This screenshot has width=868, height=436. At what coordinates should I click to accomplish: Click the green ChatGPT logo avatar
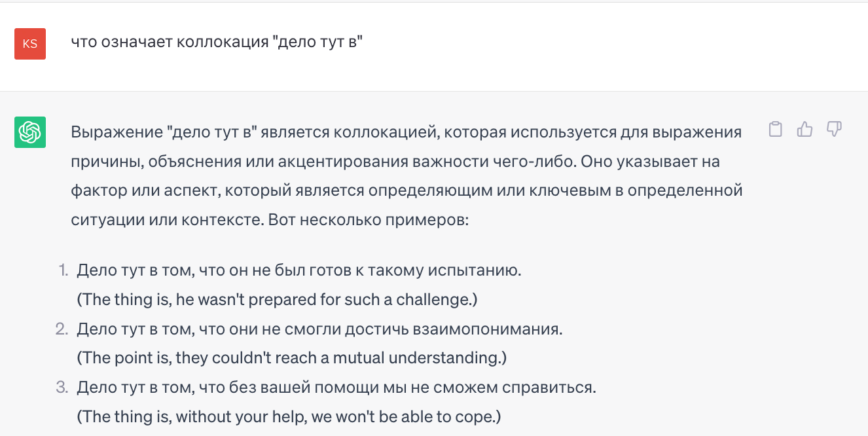click(x=30, y=133)
